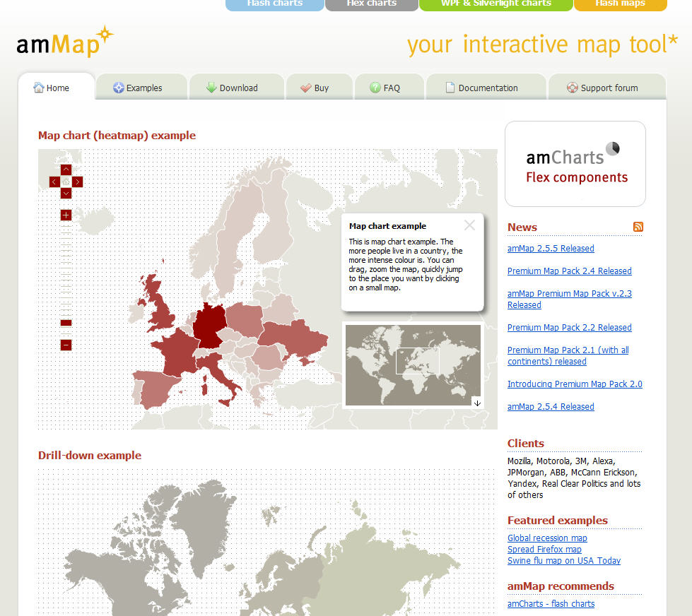Viewport: 692px width, 616px height.
Task: Adjust the map zoom level slider
Action: point(66,322)
